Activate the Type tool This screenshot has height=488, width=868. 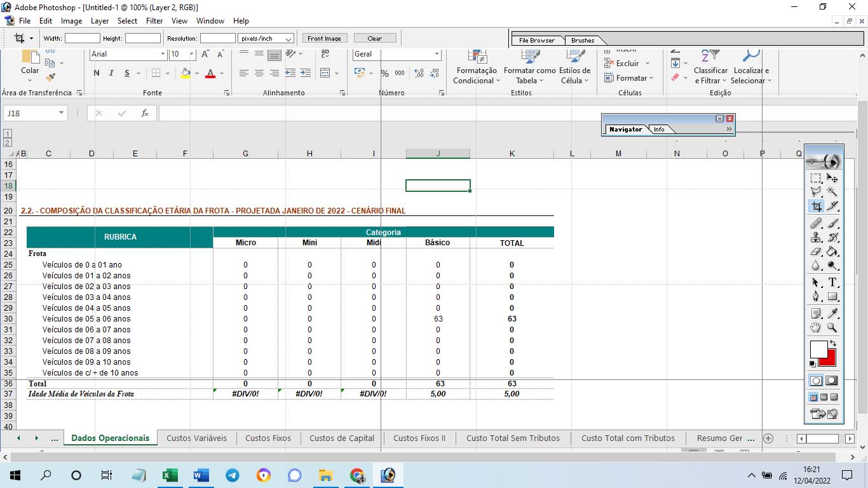(832, 282)
